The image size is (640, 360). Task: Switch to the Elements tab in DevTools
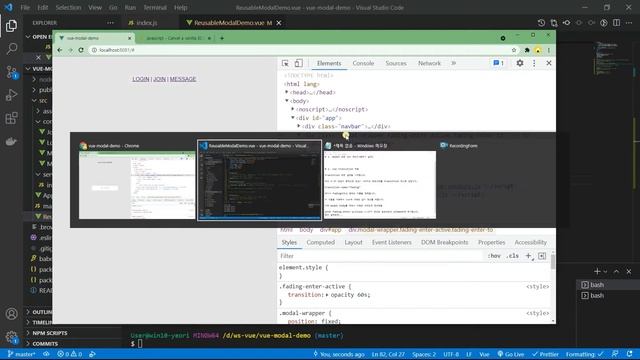pos(329,63)
